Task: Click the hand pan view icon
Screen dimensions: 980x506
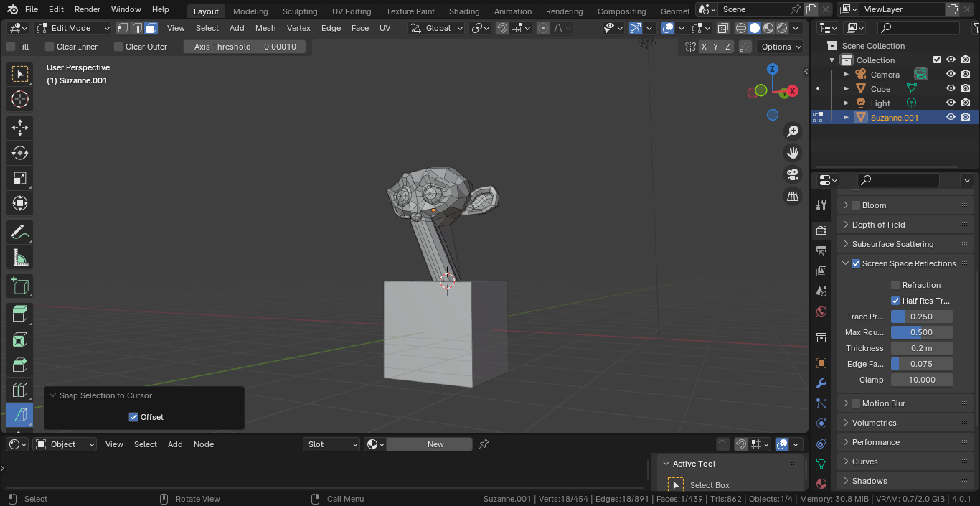Action: pos(793,152)
